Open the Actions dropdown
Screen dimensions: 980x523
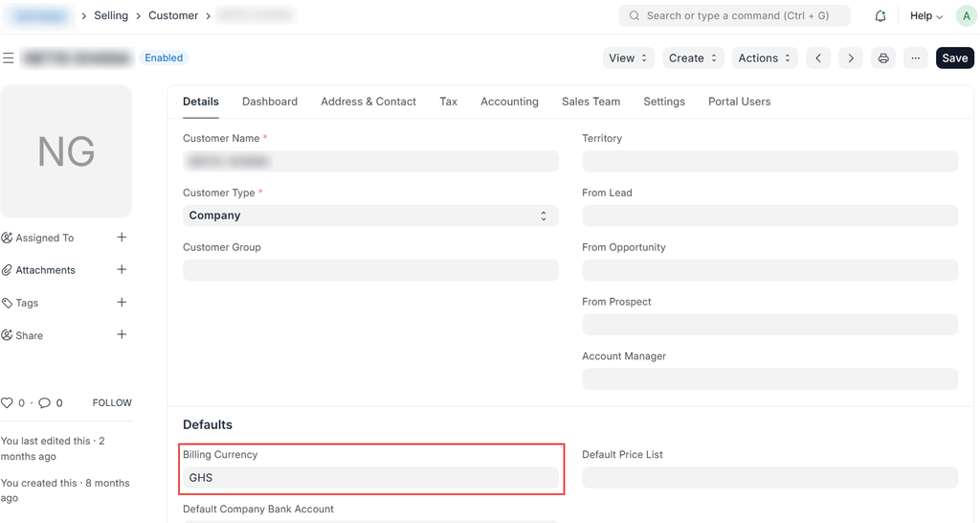coord(765,58)
